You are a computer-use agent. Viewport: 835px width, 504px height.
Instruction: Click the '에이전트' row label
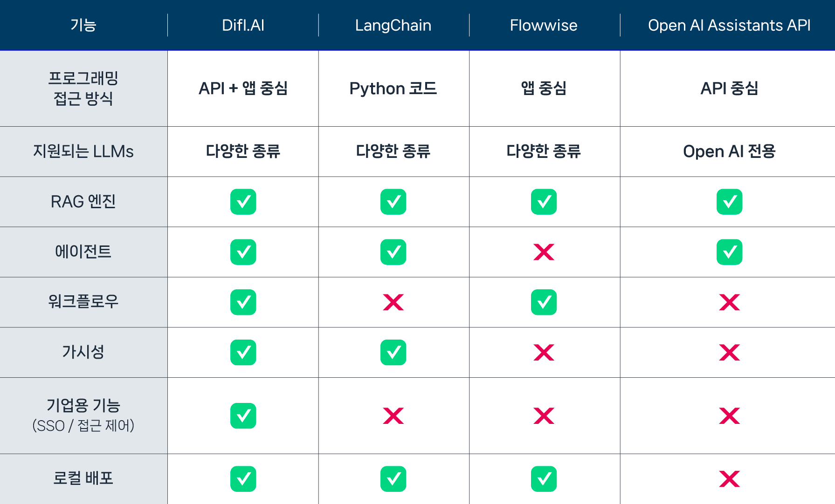[83, 252]
